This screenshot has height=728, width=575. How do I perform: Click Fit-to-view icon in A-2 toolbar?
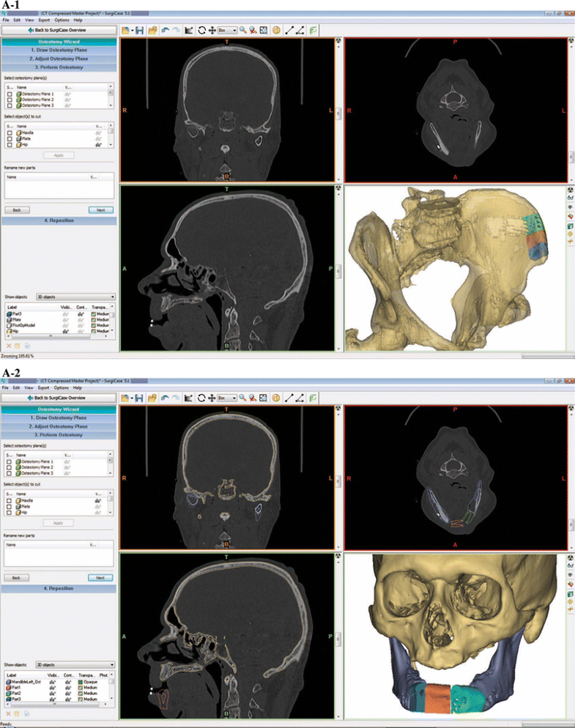point(263,398)
